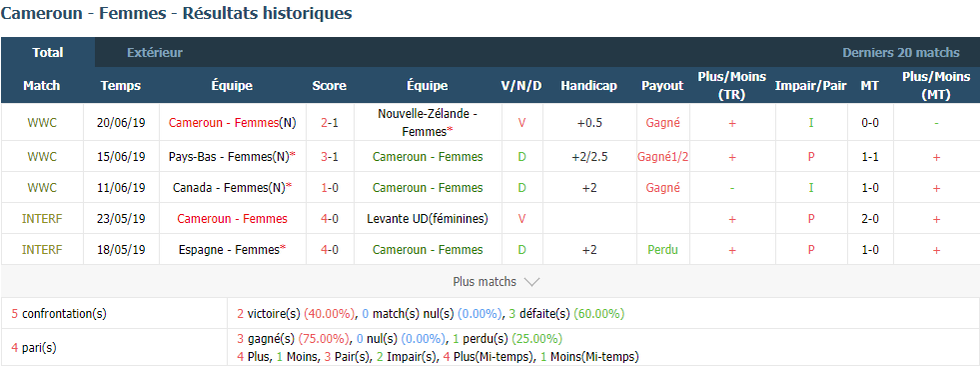The width and height of the screenshot is (980, 366).
Task: Switch to the Total tab
Action: pyautogui.click(x=48, y=53)
